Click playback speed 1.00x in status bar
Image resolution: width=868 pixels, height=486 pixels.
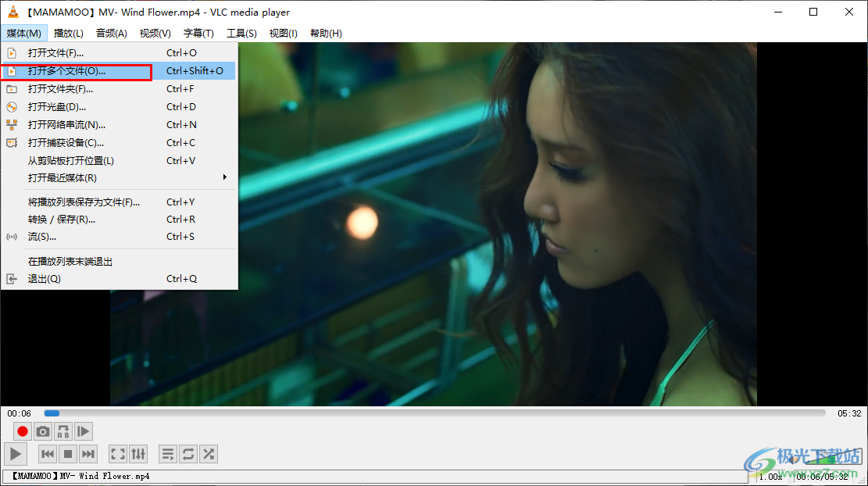[x=770, y=476]
